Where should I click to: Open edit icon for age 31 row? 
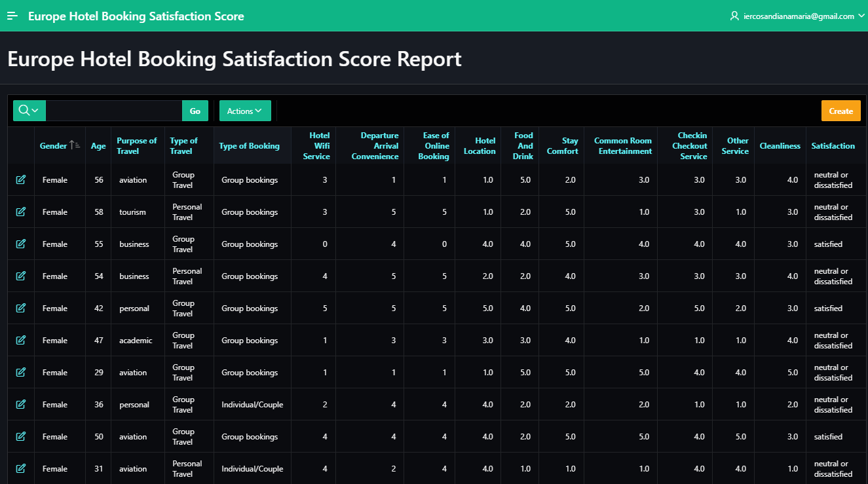(x=21, y=468)
